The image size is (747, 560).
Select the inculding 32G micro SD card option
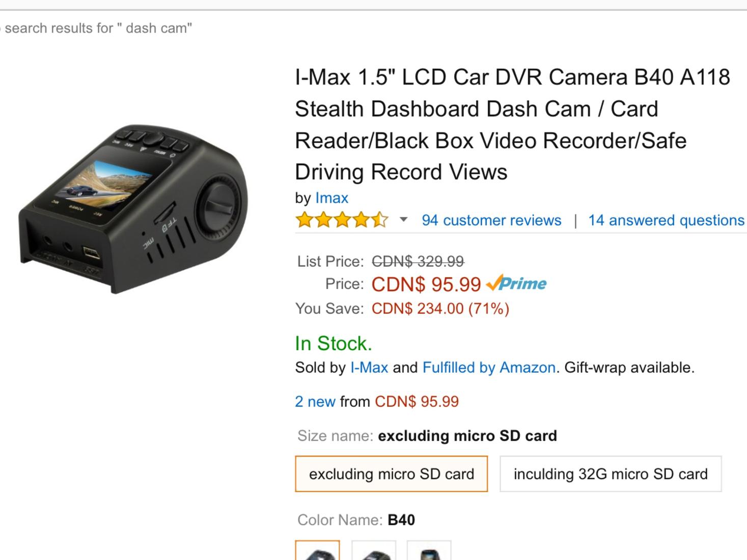(611, 474)
